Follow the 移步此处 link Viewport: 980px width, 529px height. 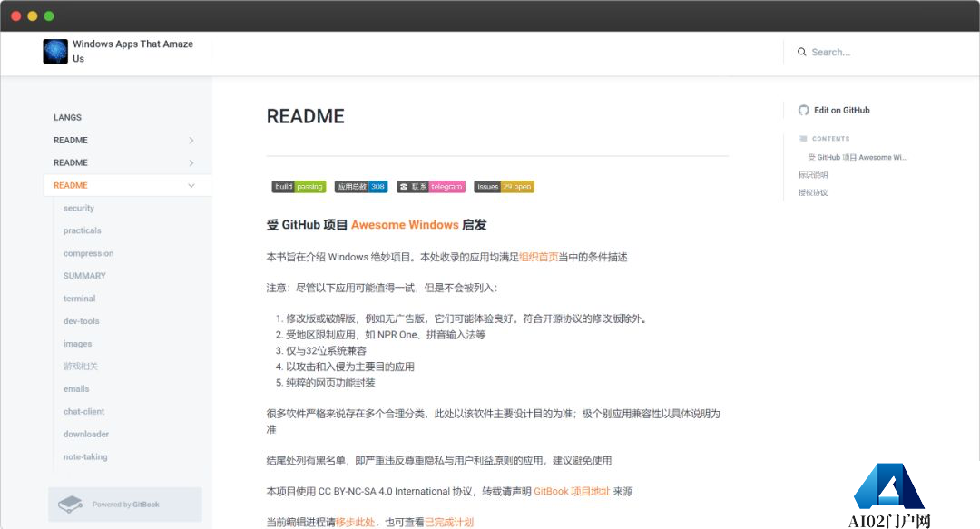[355, 522]
